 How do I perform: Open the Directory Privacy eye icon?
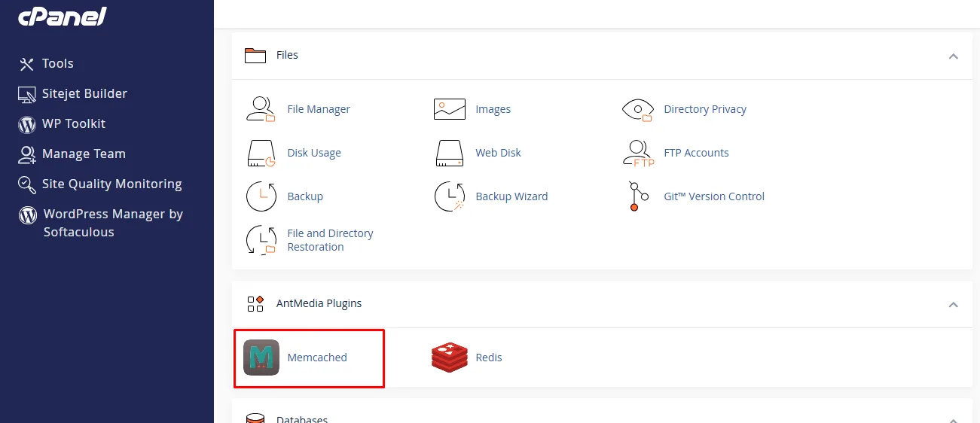pos(637,109)
